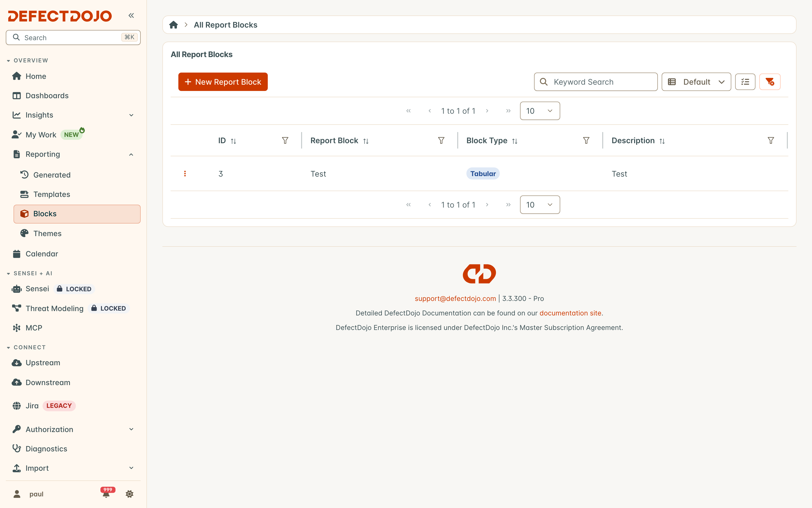812x508 pixels.
Task: Open the bottom page-size dropdown showing 10
Action: coord(540,205)
